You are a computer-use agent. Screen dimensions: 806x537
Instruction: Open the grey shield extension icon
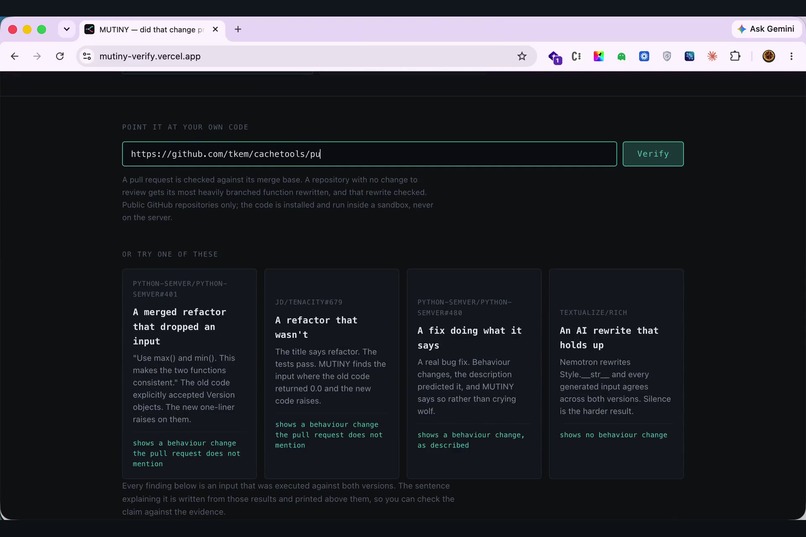(x=667, y=56)
